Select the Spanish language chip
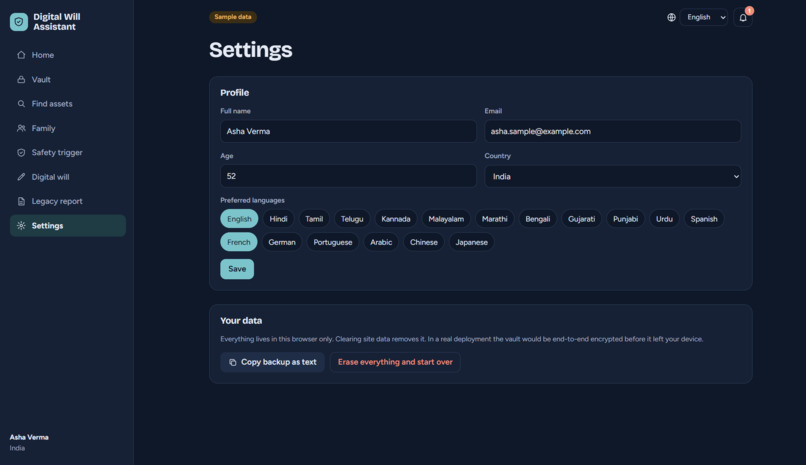The image size is (806, 465). point(704,219)
